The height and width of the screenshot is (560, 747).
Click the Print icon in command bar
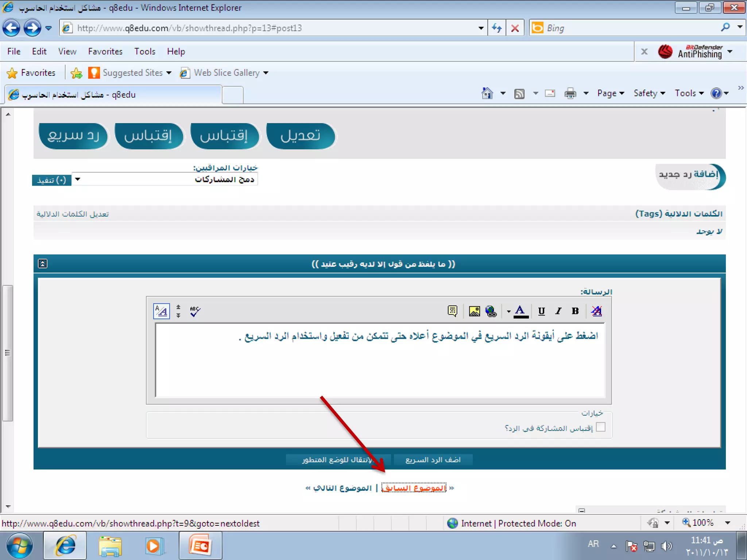click(x=570, y=93)
